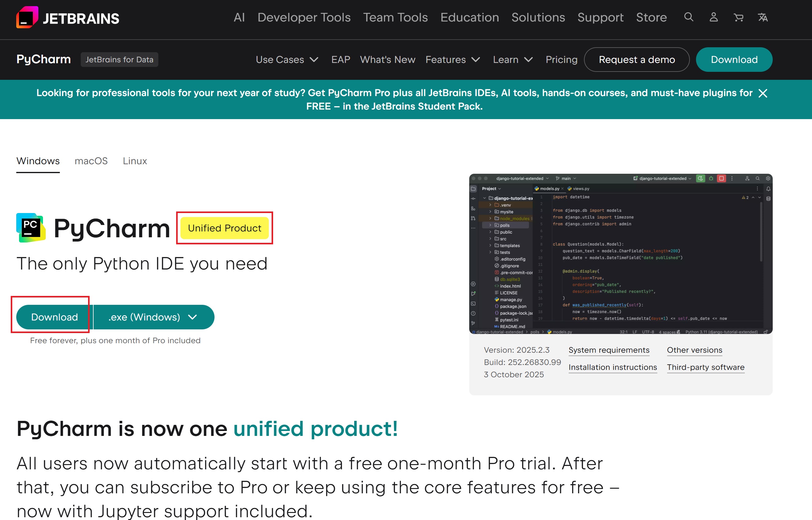This screenshot has width=812, height=520.
Task: Expand the Learn dropdown menu
Action: pyautogui.click(x=513, y=60)
